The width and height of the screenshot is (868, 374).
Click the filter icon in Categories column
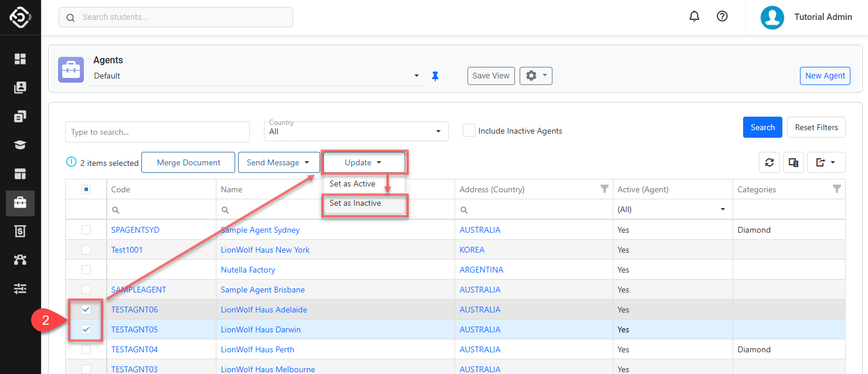tap(837, 189)
